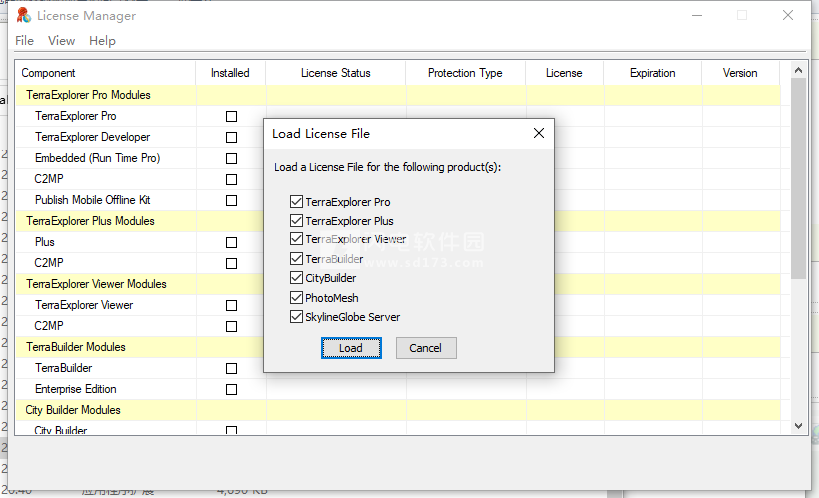Click the scroll down arrow of the table
This screenshot has width=819, height=498.
[798, 426]
